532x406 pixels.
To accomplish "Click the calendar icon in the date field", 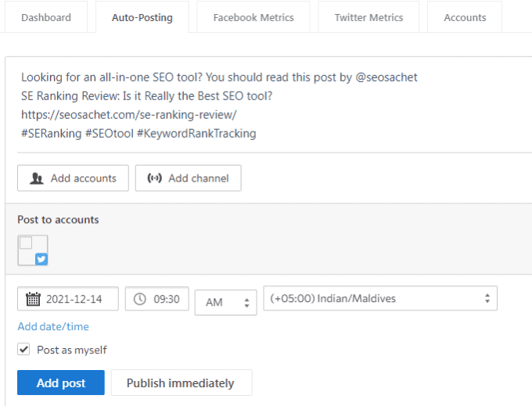I will [x=33, y=299].
